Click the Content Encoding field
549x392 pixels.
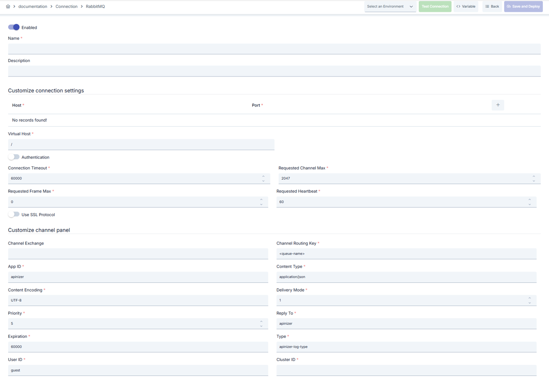pyautogui.click(x=138, y=300)
